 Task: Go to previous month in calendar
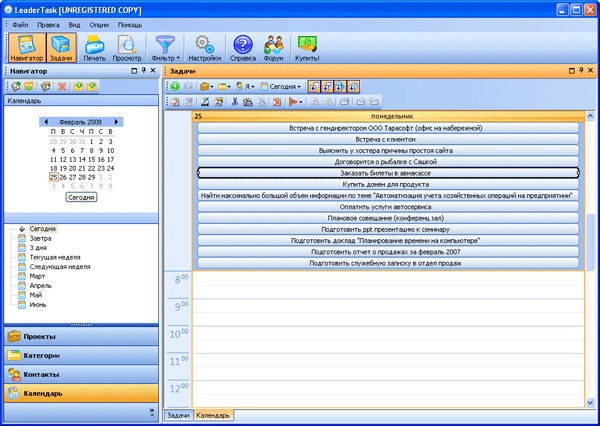point(46,122)
